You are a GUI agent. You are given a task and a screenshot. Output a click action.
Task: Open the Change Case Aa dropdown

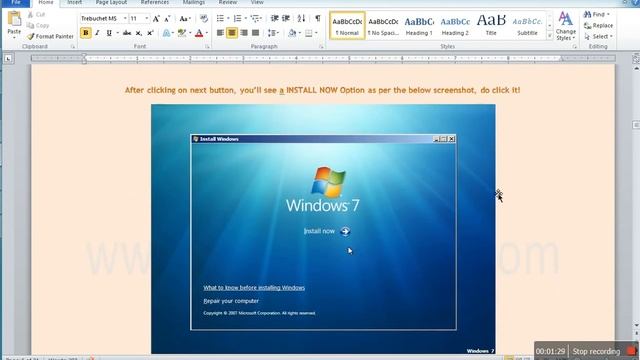185,19
